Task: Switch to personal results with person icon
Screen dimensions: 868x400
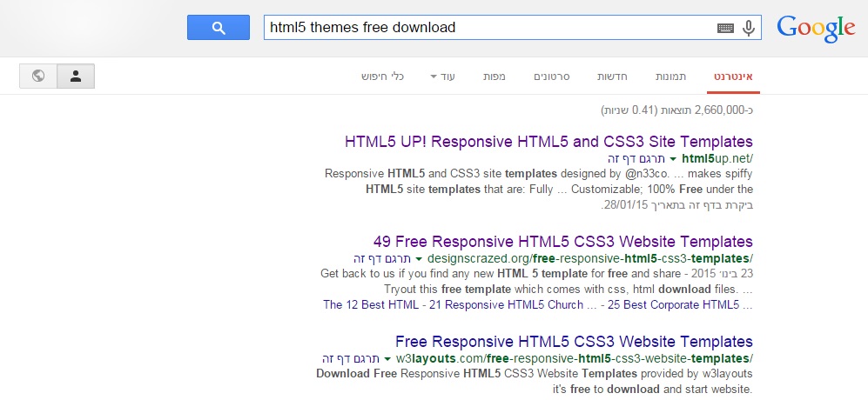Action: pos(76,77)
